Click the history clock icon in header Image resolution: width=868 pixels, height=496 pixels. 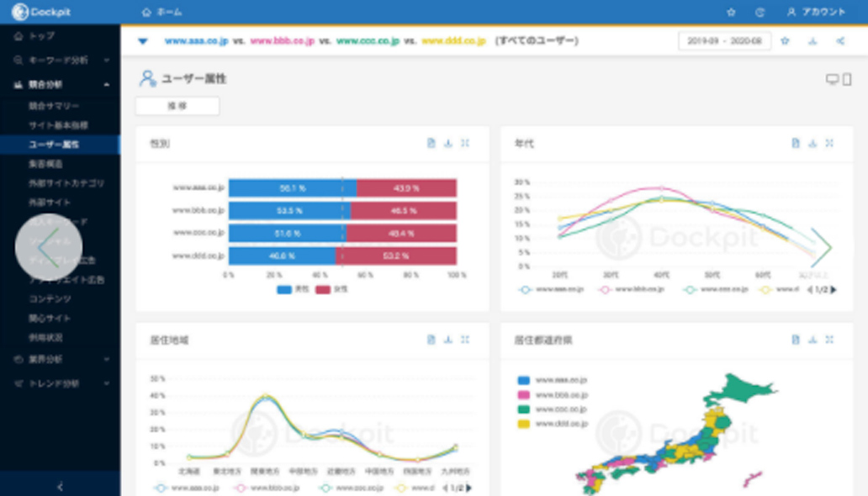[760, 12]
